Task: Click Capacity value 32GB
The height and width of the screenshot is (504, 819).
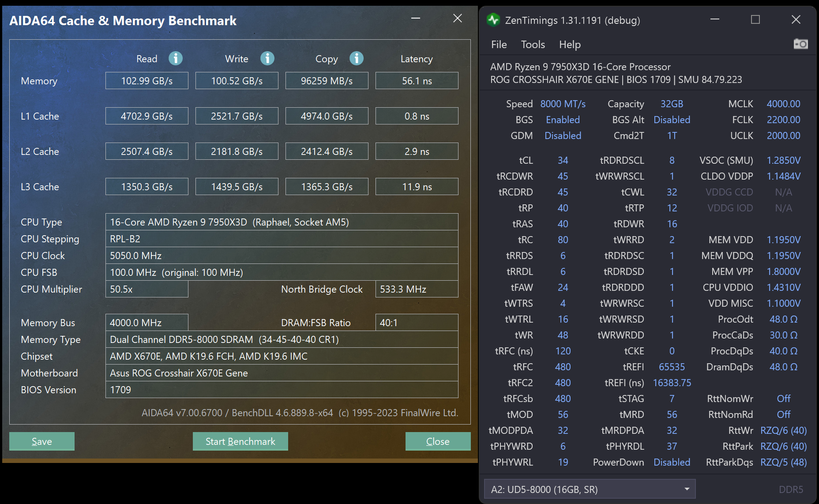Action: point(672,104)
